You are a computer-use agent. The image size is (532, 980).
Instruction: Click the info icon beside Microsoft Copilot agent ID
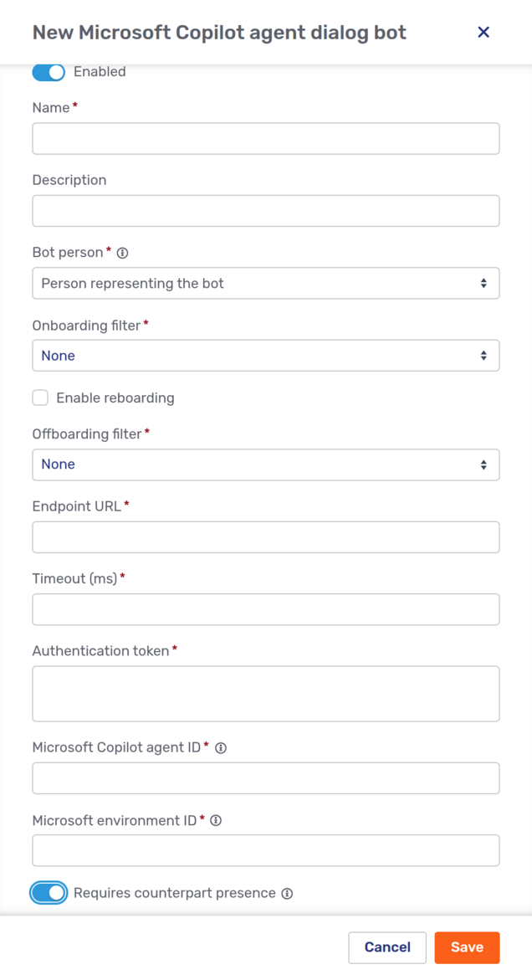click(x=219, y=747)
